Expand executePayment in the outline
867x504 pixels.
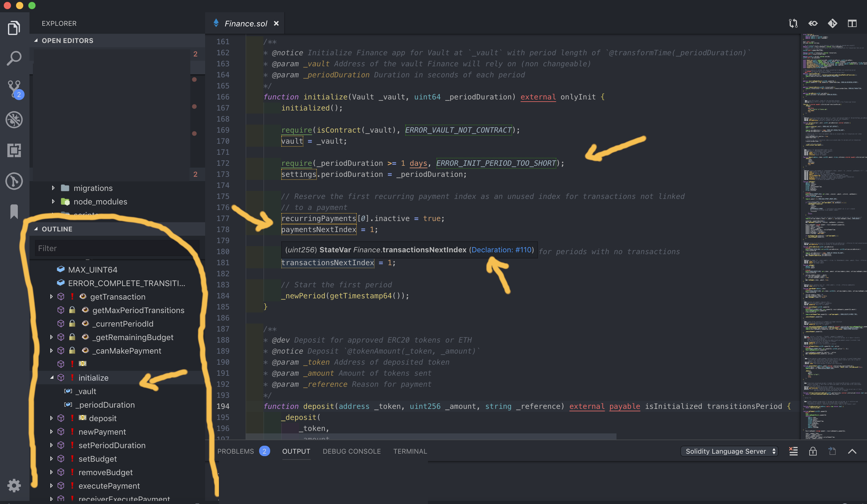[51, 485]
